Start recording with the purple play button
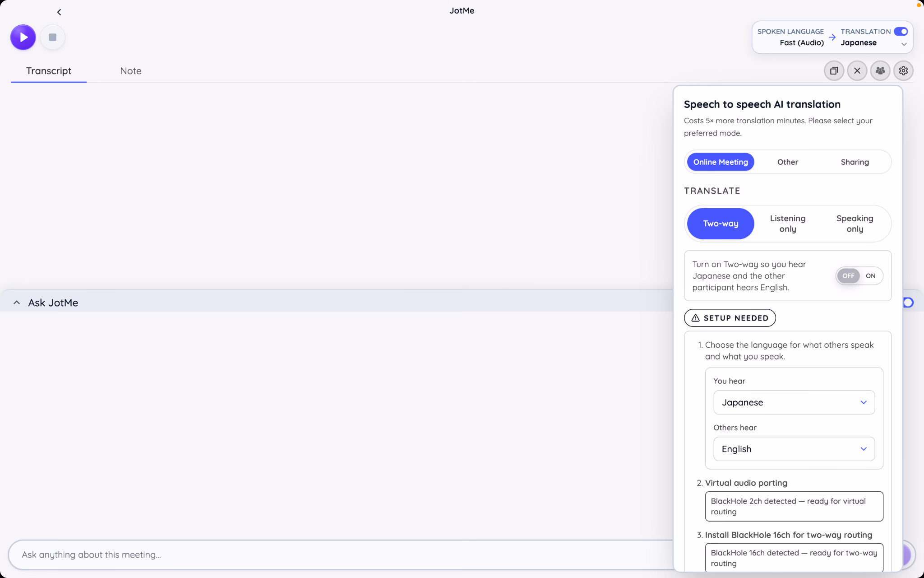 click(23, 37)
